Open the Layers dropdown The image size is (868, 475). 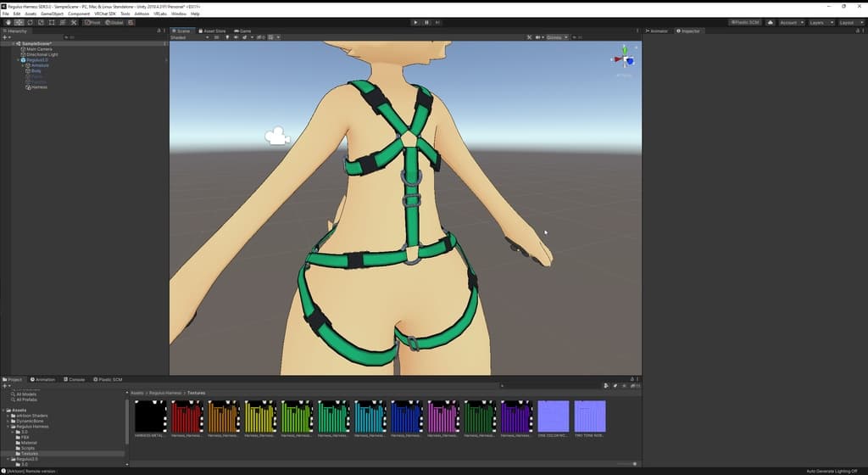(x=821, y=22)
